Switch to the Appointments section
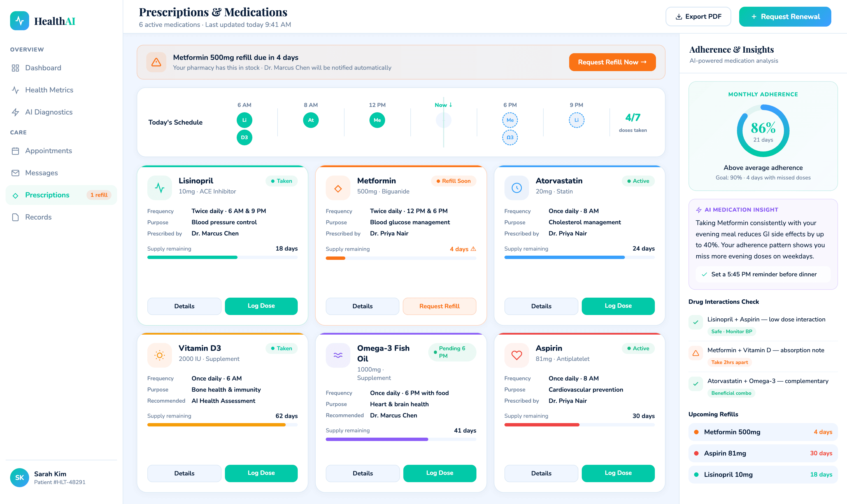Screen dimensions: 847x504 48,151
